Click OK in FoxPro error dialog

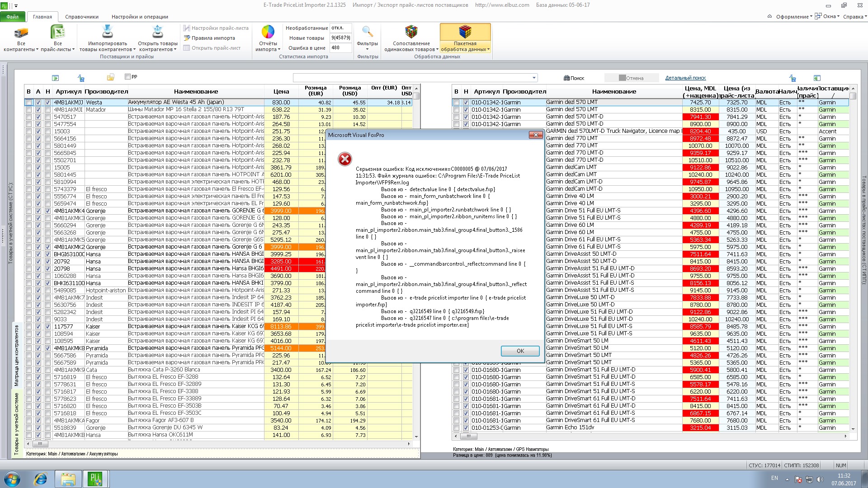pos(520,351)
